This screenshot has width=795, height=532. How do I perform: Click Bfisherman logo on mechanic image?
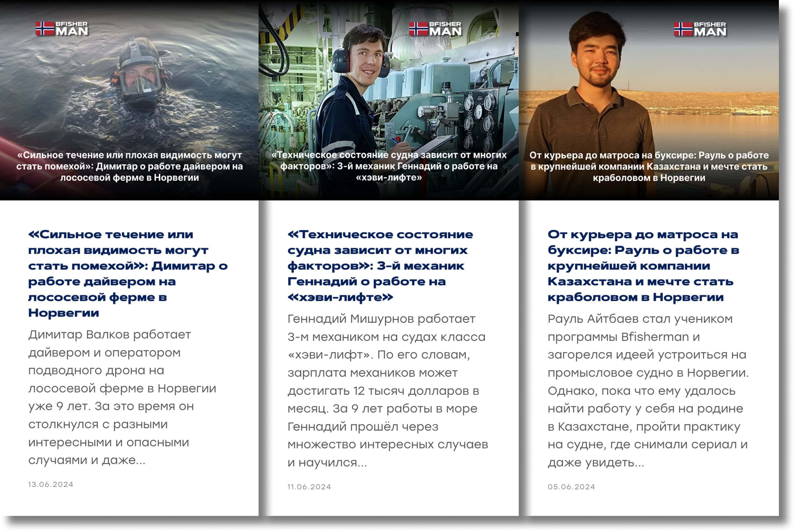point(435,29)
